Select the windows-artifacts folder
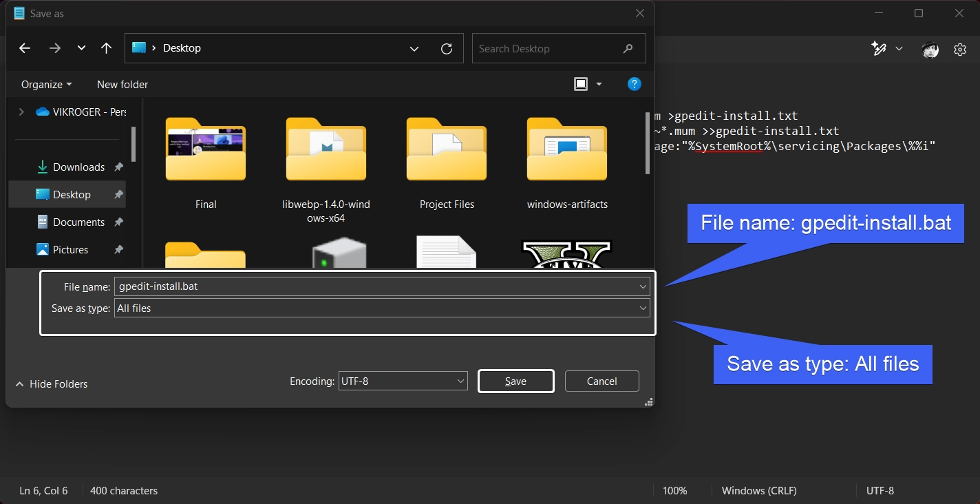This screenshot has width=980, height=504. click(x=567, y=164)
